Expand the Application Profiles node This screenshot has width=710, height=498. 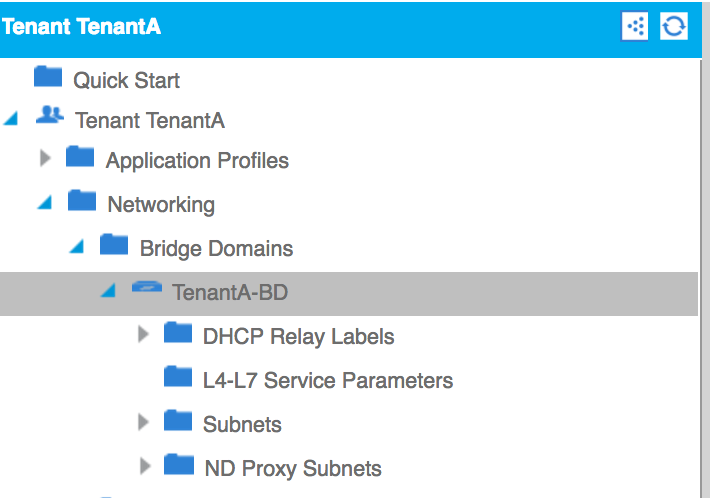click(45, 158)
